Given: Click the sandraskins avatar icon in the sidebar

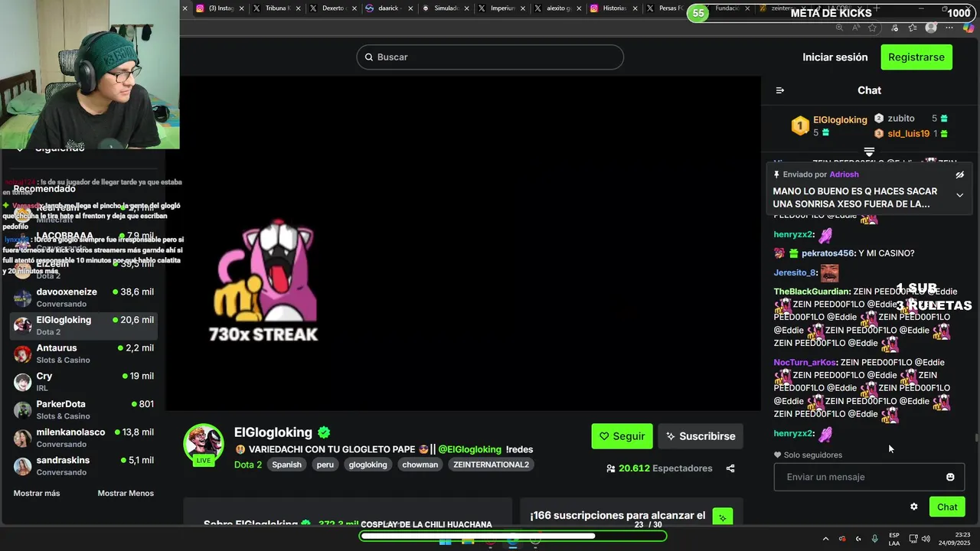Looking at the screenshot, I should (23, 466).
